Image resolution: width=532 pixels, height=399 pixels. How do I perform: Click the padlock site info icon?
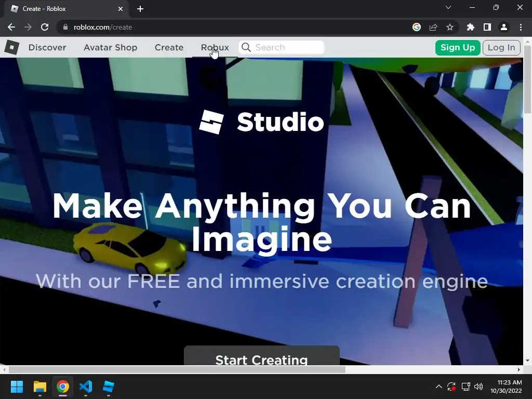(x=65, y=27)
